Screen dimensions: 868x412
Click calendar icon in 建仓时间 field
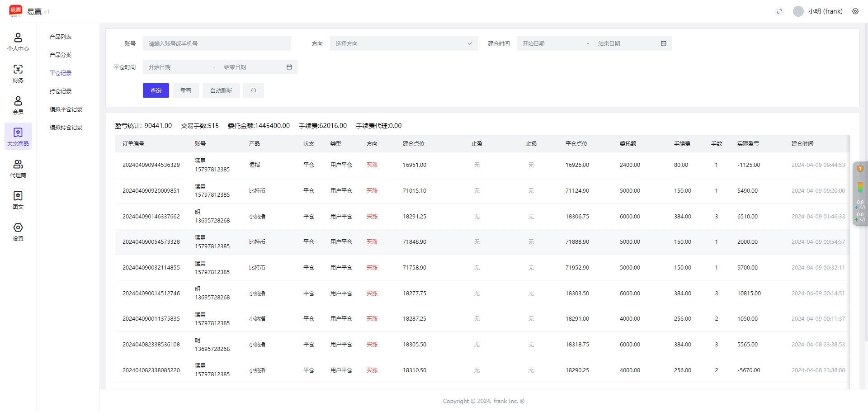(664, 43)
